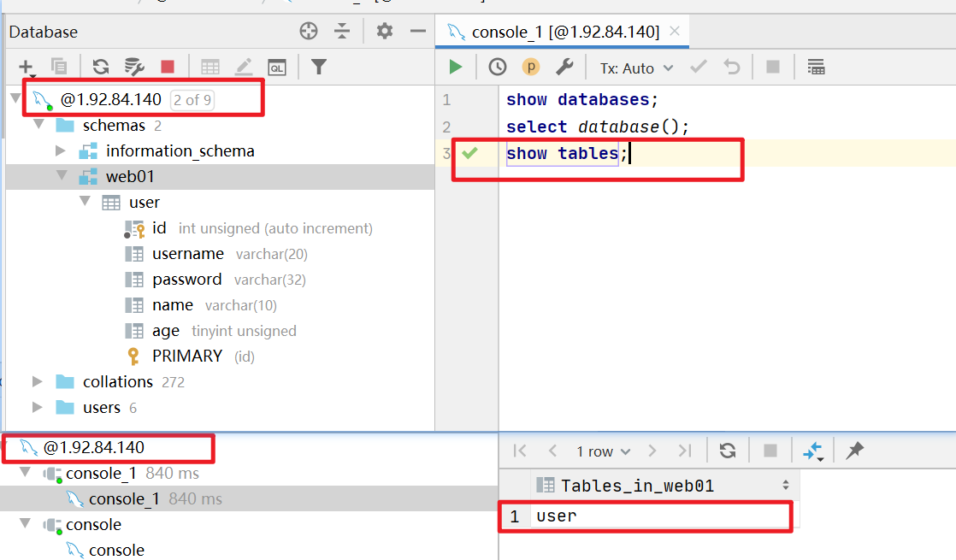
Task: Click red Disconnect stop button
Action: pyautogui.click(x=168, y=67)
